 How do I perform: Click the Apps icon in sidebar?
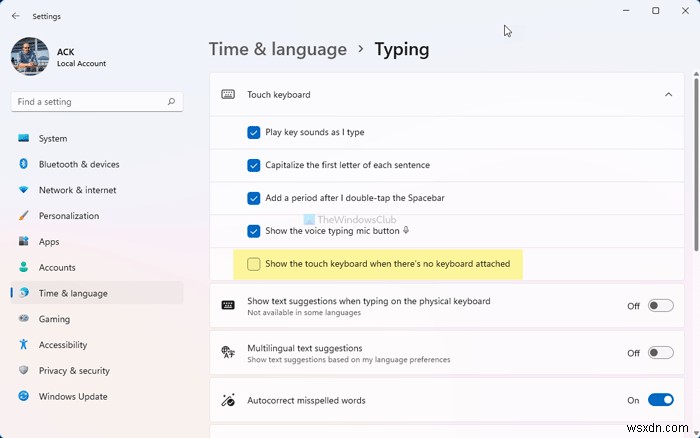click(24, 242)
